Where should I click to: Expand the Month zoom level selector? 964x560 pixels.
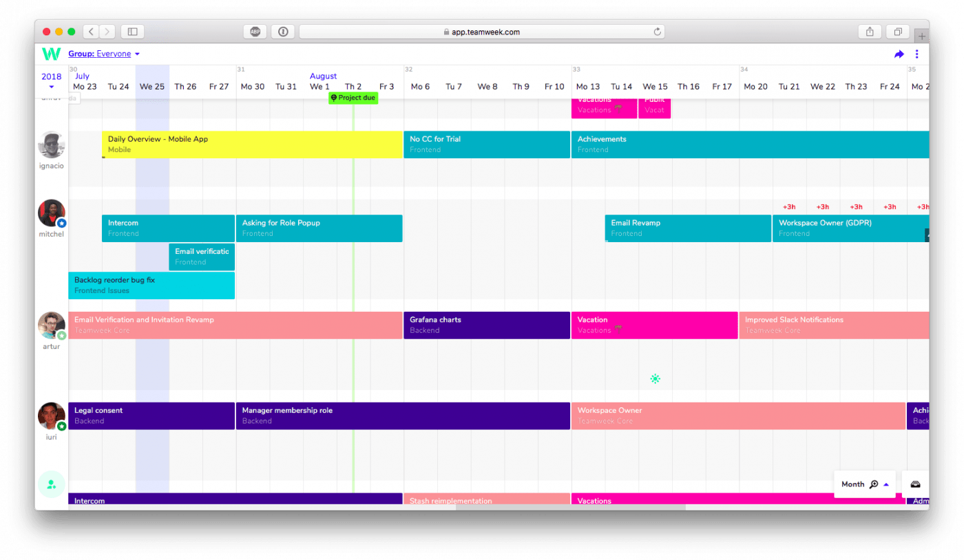click(x=886, y=484)
